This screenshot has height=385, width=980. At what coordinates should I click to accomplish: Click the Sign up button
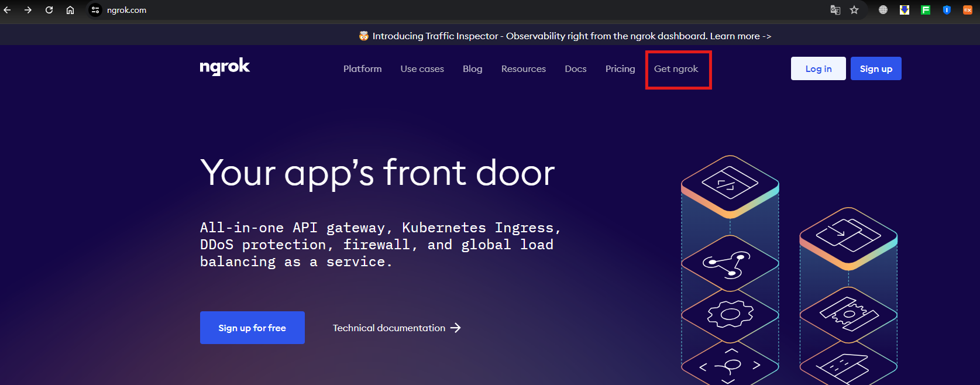click(x=876, y=68)
